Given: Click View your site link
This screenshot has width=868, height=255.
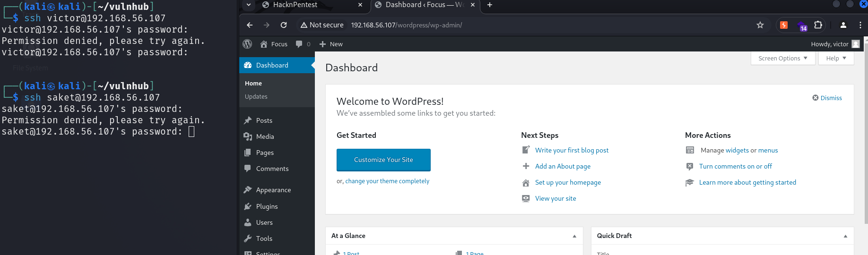Looking at the screenshot, I should coord(556,198).
